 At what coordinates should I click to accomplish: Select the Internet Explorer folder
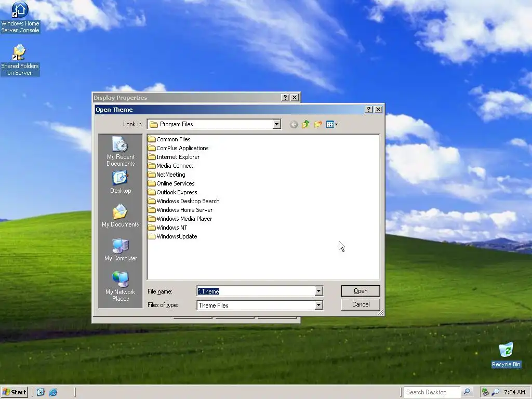(x=174, y=157)
